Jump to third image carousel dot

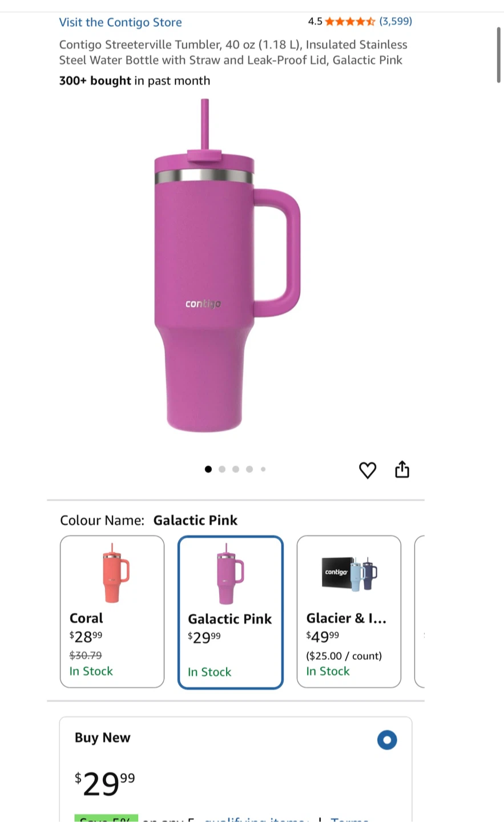pyautogui.click(x=236, y=469)
